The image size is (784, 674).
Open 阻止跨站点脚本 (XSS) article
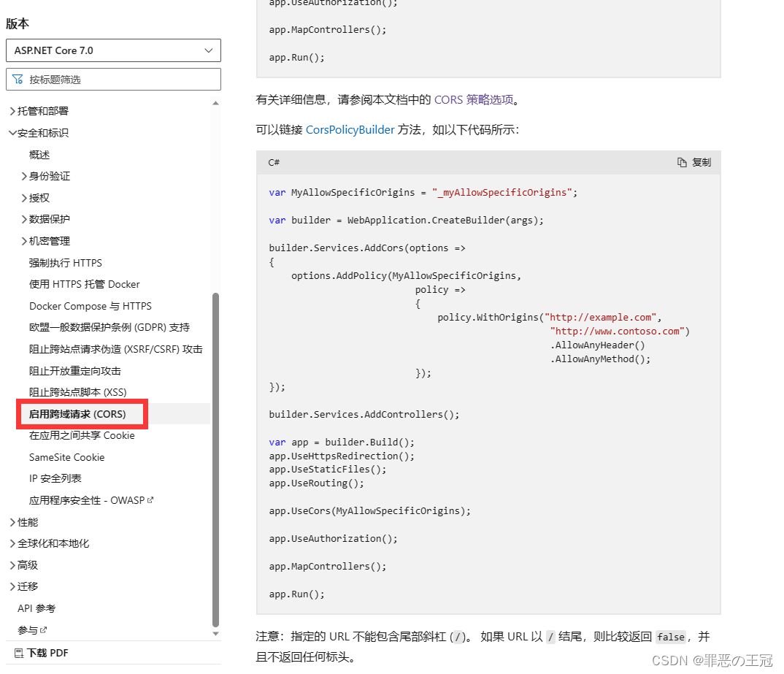[x=78, y=392]
